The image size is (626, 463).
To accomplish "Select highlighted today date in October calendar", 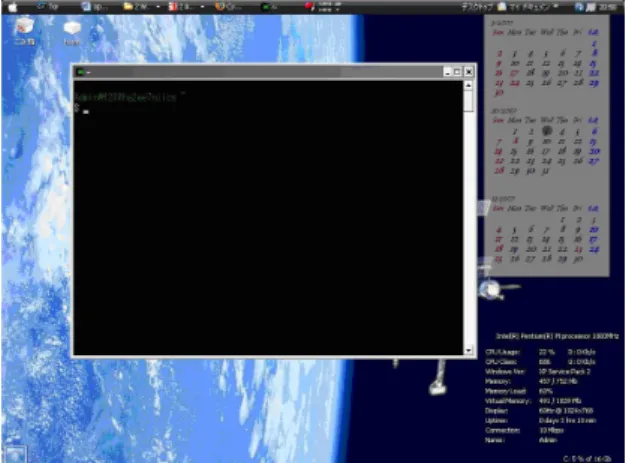I will pos(547,131).
